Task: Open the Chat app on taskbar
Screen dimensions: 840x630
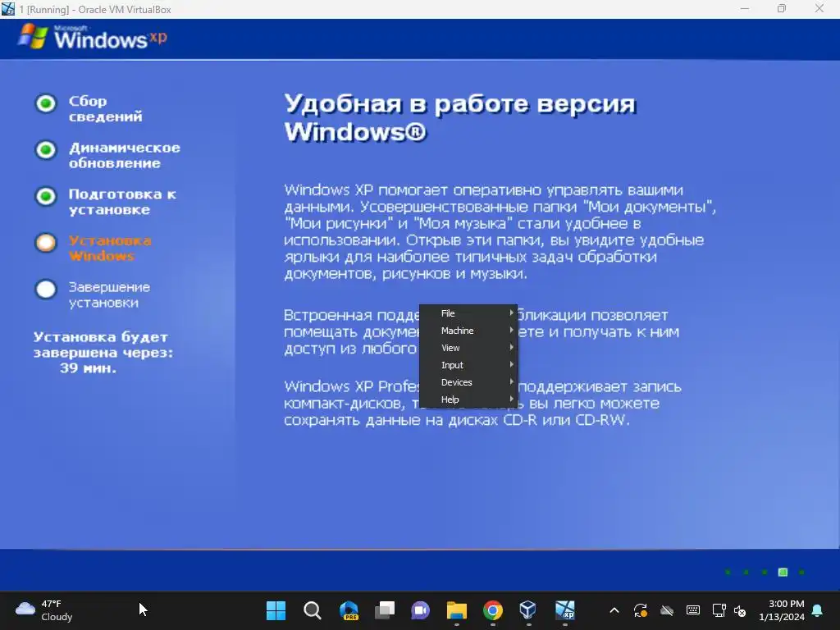Action: pyautogui.click(x=421, y=610)
